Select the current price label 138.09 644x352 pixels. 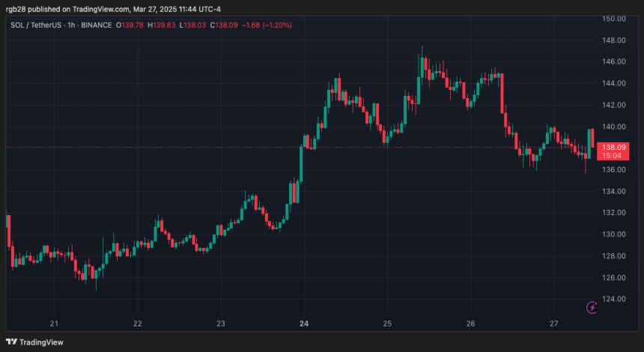(613, 147)
